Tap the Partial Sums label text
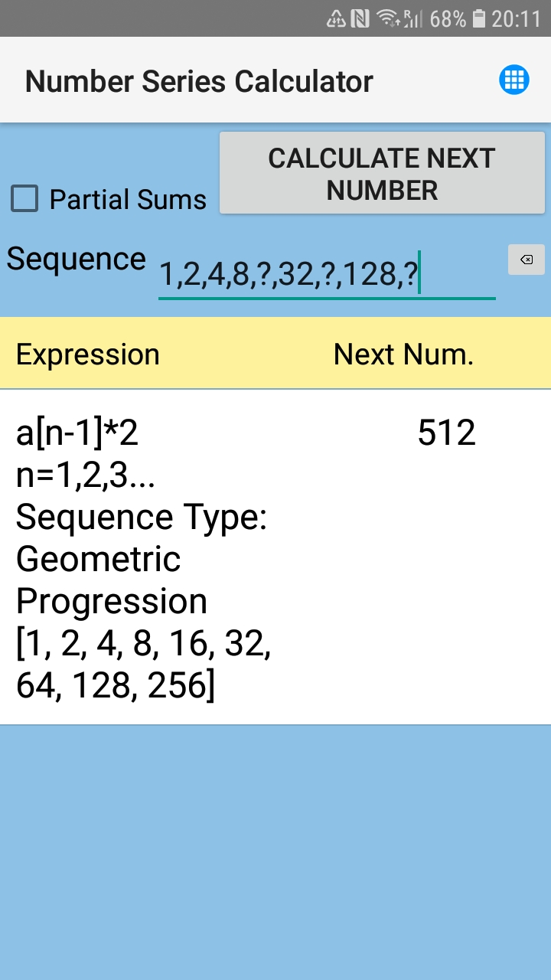Image resolution: width=551 pixels, height=980 pixels. pos(128,200)
